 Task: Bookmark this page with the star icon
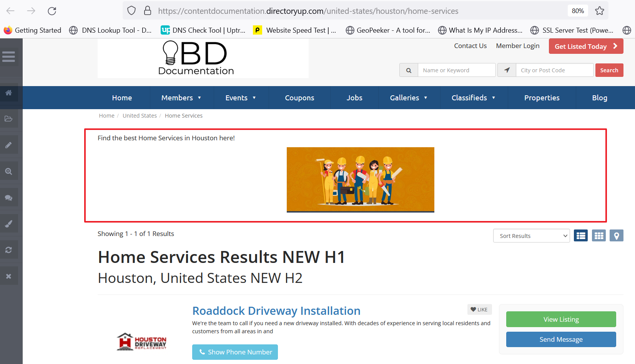pyautogui.click(x=600, y=11)
